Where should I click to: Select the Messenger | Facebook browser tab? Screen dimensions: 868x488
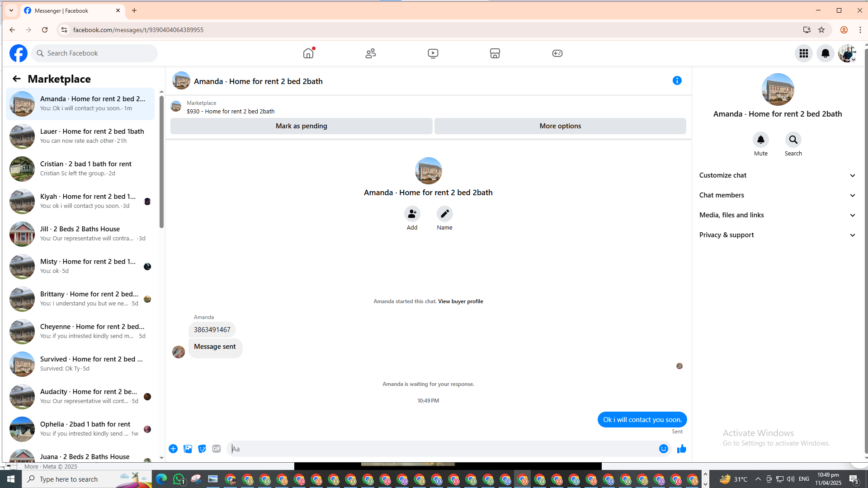[x=72, y=10]
